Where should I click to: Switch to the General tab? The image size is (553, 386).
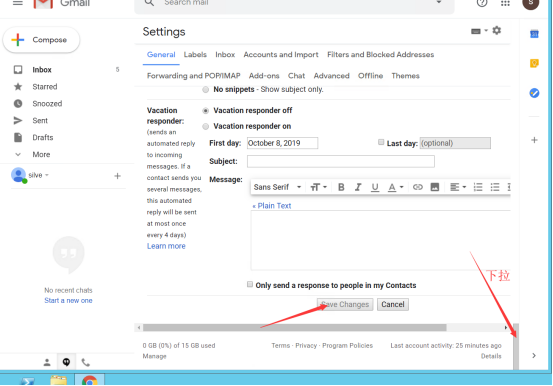pyautogui.click(x=161, y=54)
